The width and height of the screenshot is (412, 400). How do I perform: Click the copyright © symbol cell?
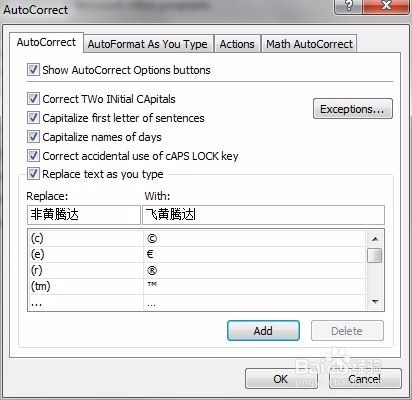[152, 239]
